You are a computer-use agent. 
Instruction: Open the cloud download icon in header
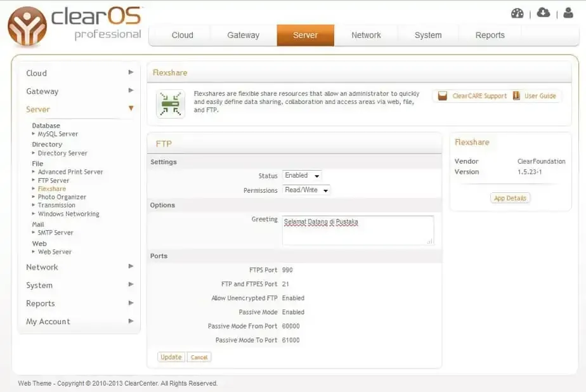tap(544, 13)
